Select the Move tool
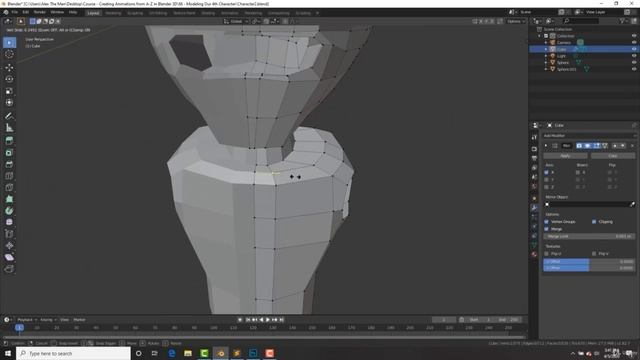The height and width of the screenshot is (360, 640). point(9,67)
